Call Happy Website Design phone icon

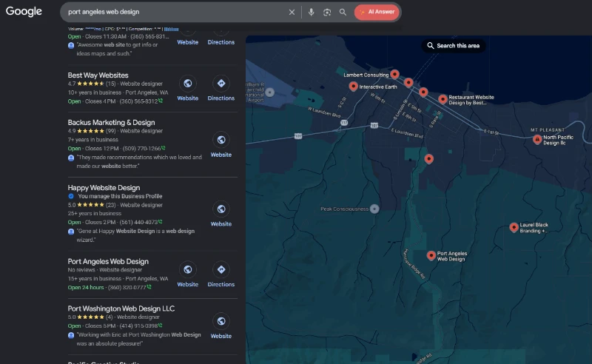point(161,222)
